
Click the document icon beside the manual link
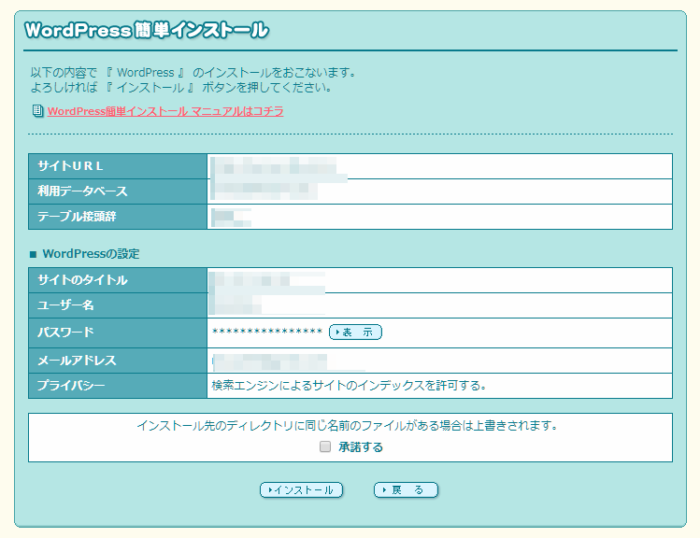coord(38,112)
